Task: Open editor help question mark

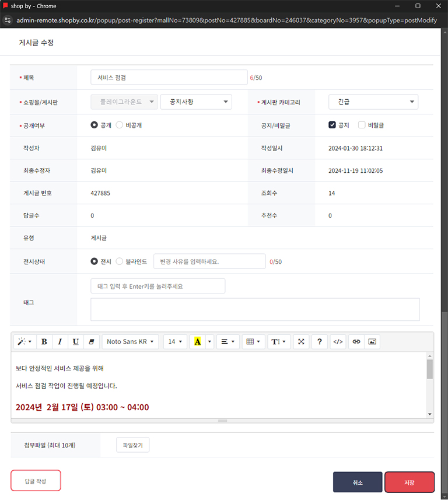Action: tap(320, 342)
